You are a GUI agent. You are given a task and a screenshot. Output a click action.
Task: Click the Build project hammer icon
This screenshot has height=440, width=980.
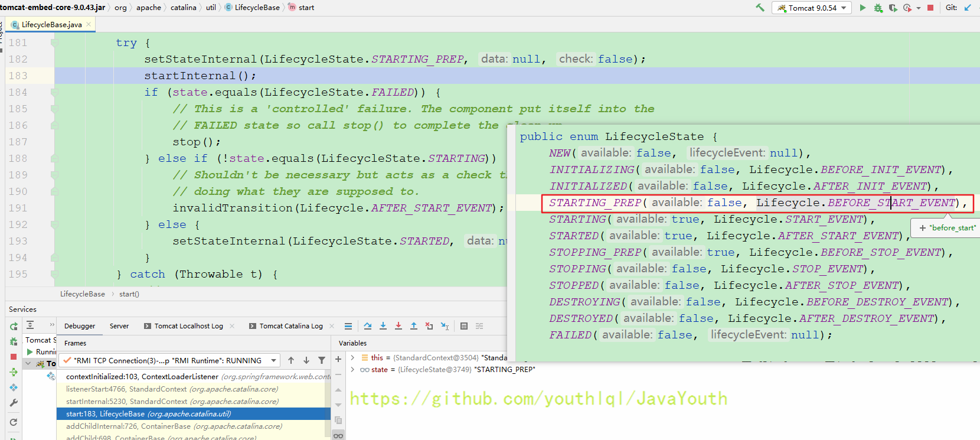coord(760,8)
